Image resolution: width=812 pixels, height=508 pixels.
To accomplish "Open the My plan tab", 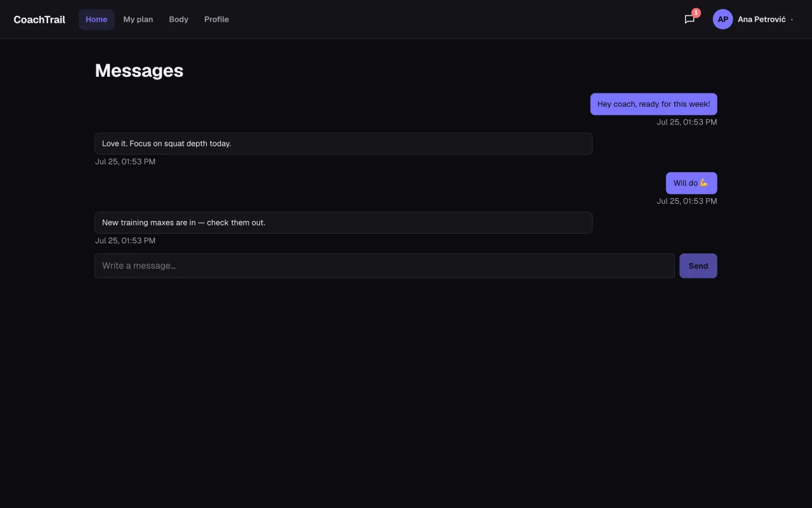I will (x=138, y=19).
